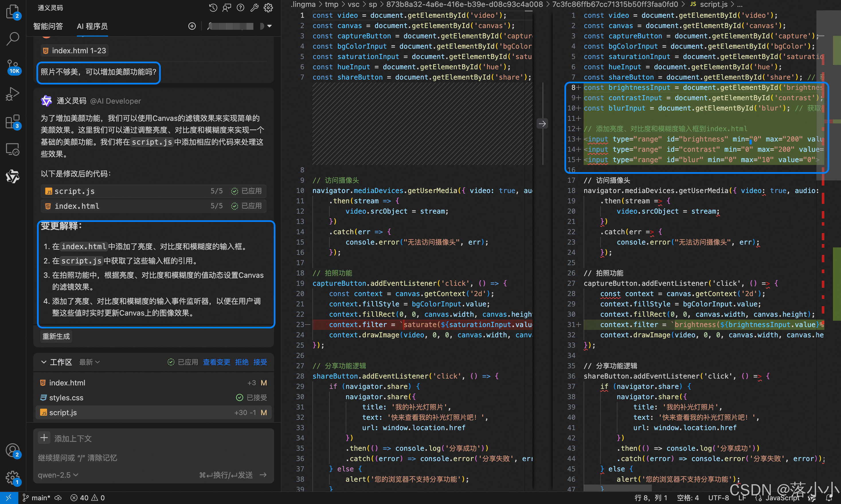Click the chat history clock icon
Screen dimensions: 841x504
(x=213, y=7)
